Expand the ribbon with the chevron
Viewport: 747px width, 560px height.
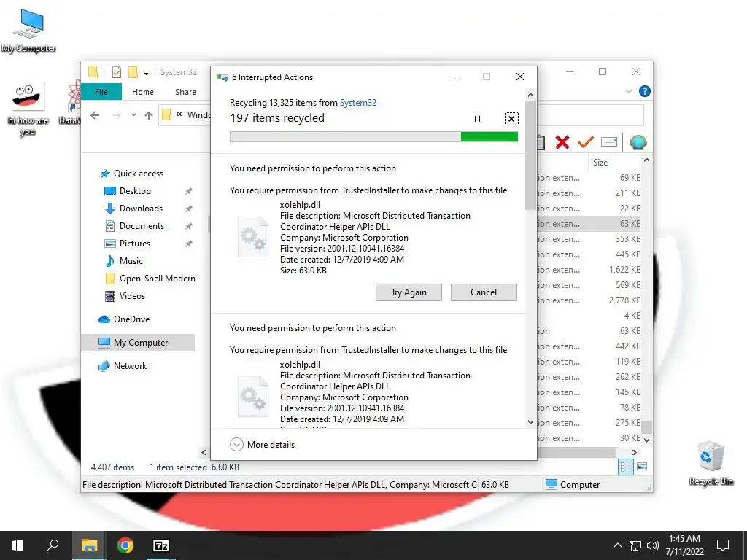coord(628,91)
